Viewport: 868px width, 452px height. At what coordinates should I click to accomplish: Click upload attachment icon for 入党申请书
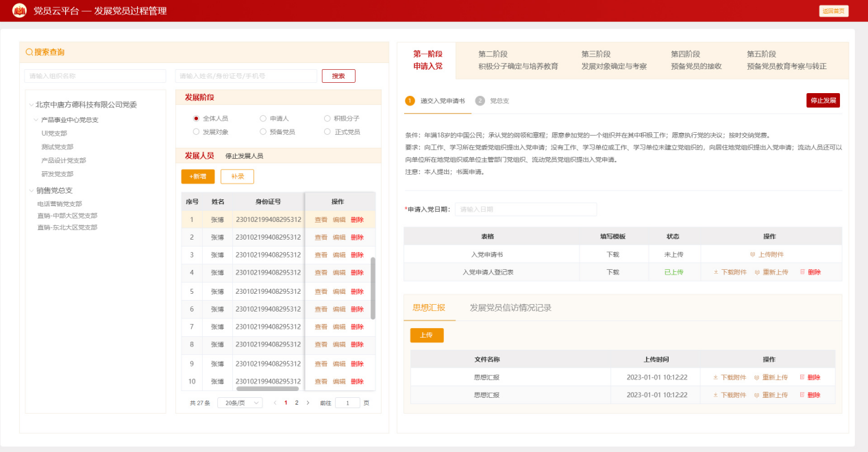(752, 255)
